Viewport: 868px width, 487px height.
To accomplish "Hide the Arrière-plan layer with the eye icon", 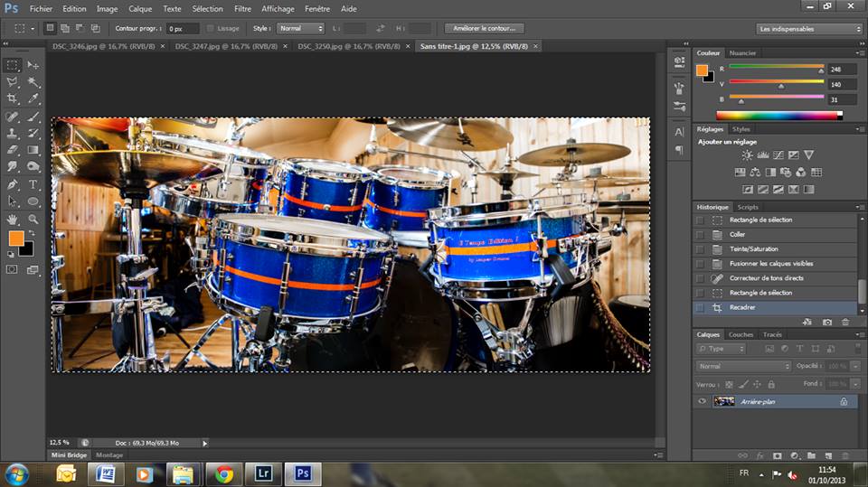I will pyautogui.click(x=703, y=401).
